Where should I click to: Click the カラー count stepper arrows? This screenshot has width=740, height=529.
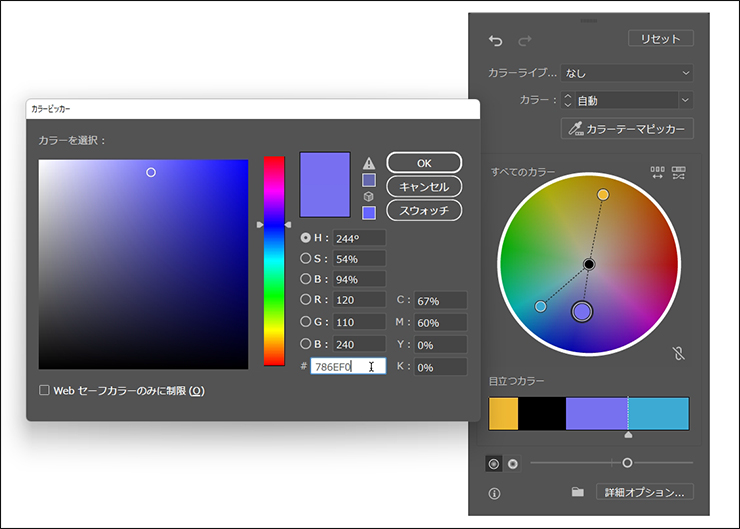point(568,100)
